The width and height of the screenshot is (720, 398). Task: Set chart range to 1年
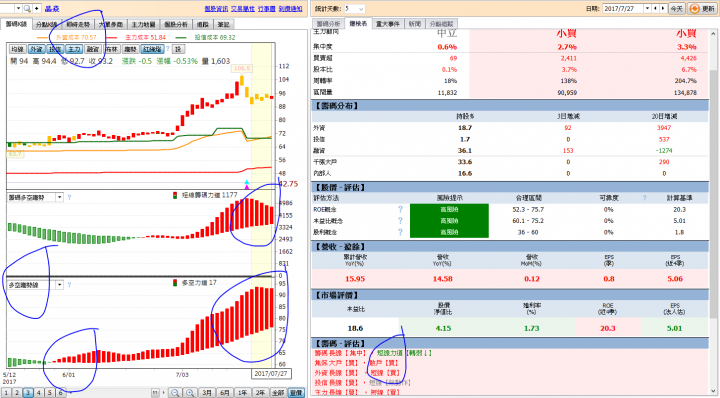(242, 393)
